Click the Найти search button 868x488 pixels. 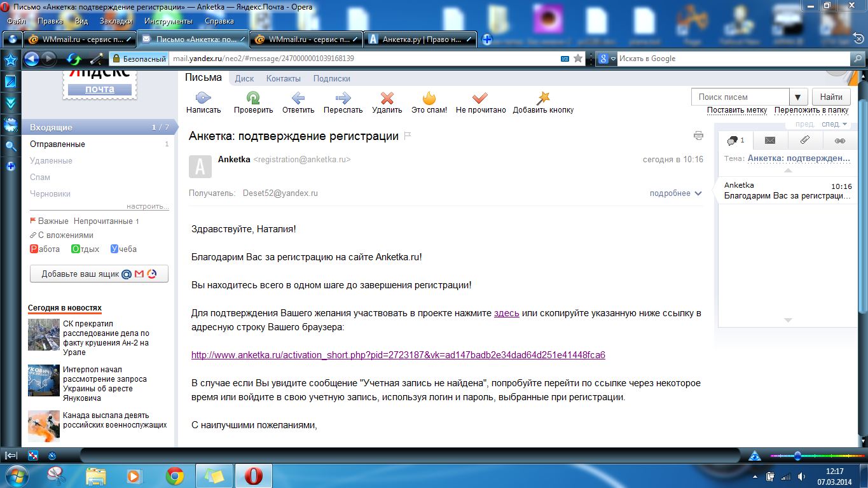(x=831, y=97)
